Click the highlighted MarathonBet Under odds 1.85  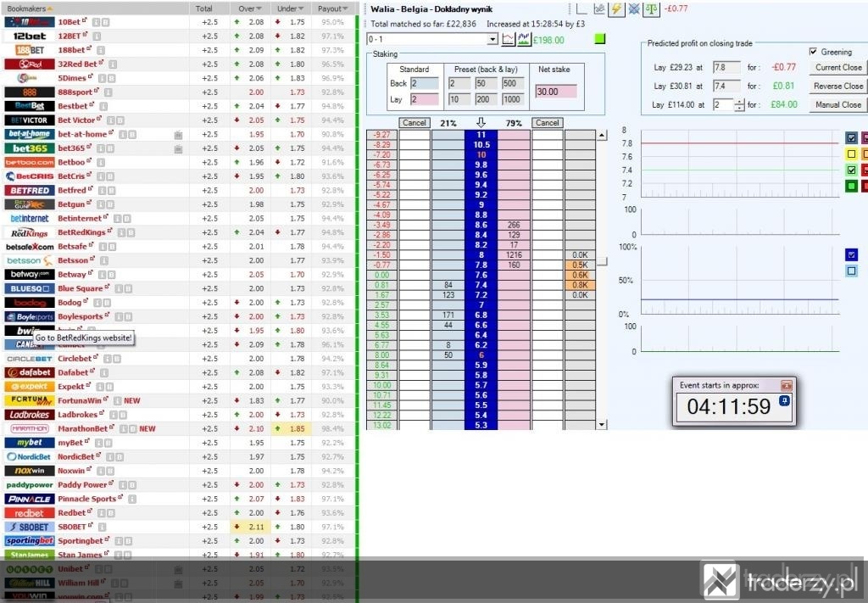click(291, 428)
